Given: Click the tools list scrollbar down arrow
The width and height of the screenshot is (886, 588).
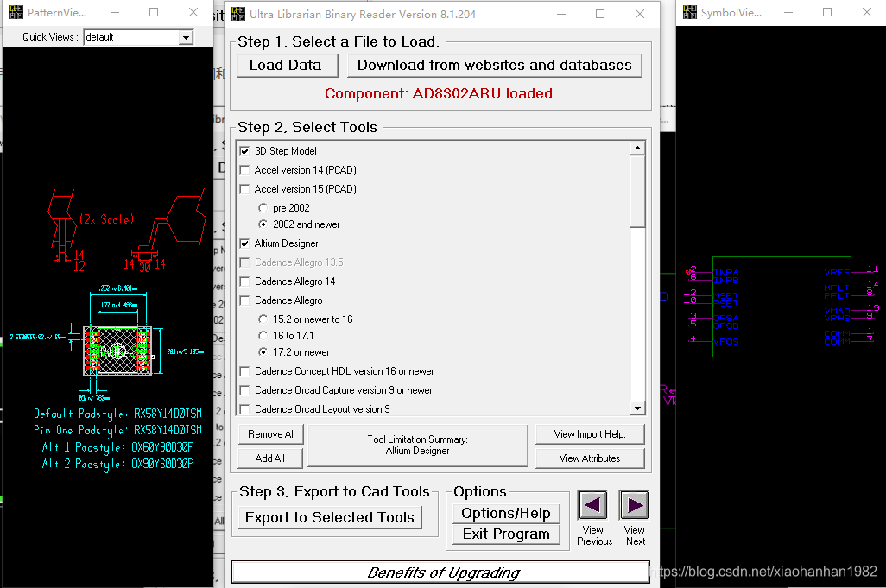Looking at the screenshot, I should click(637, 408).
